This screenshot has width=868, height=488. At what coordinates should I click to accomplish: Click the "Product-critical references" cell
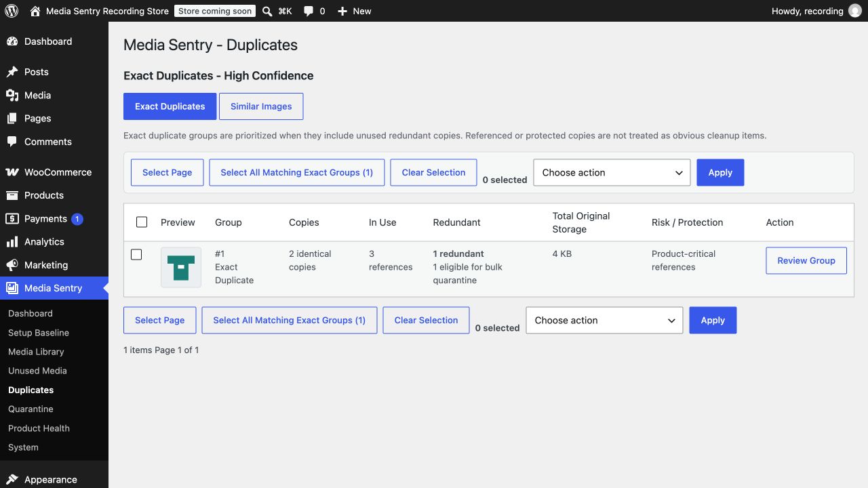coord(684,260)
